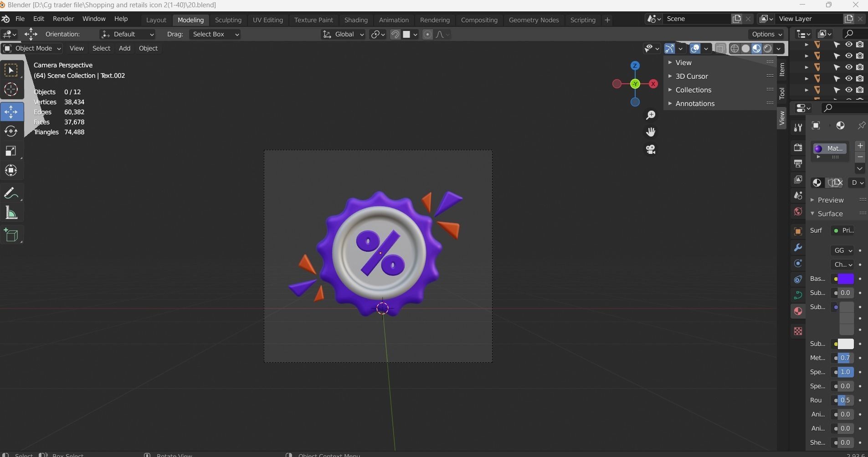868x457 pixels.
Task: Open the World properties tab
Action: [x=798, y=211]
